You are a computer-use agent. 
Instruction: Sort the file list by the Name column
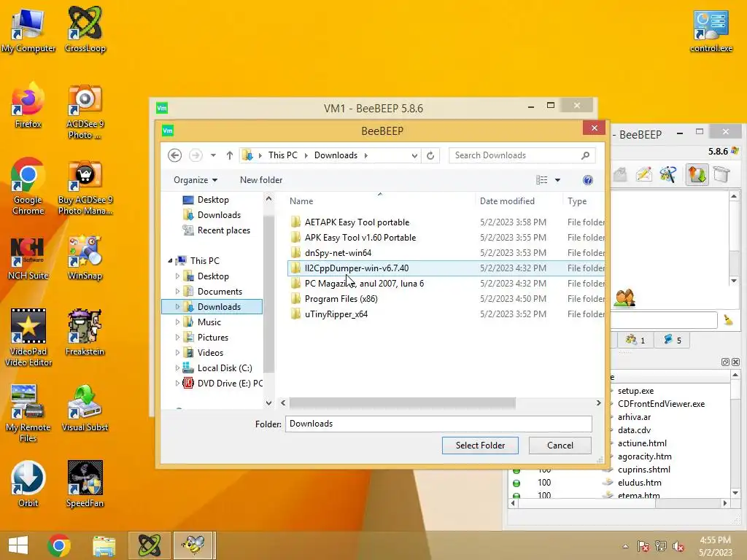[x=301, y=201]
